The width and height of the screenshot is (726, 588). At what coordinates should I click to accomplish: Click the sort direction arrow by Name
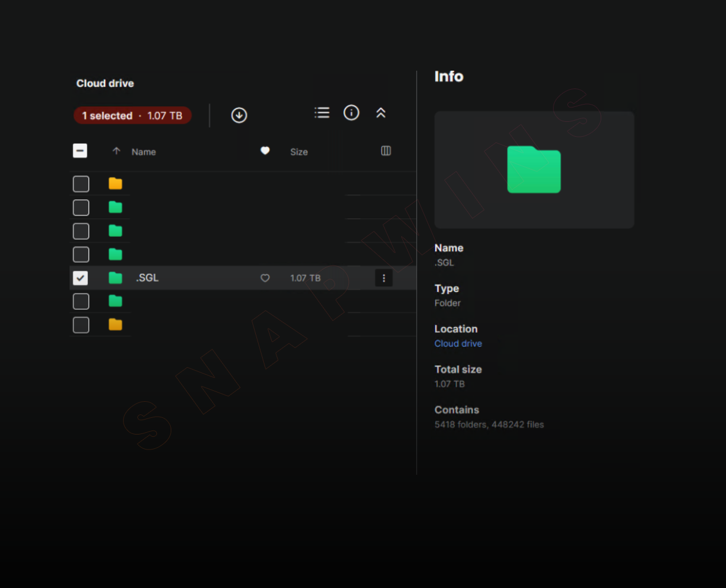click(x=117, y=151)
